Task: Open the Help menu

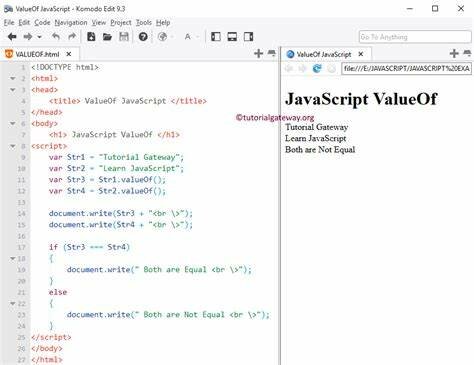Action: point(163,23)
